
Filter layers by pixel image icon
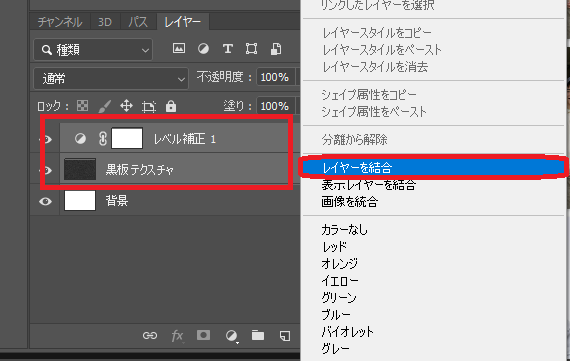178,48
